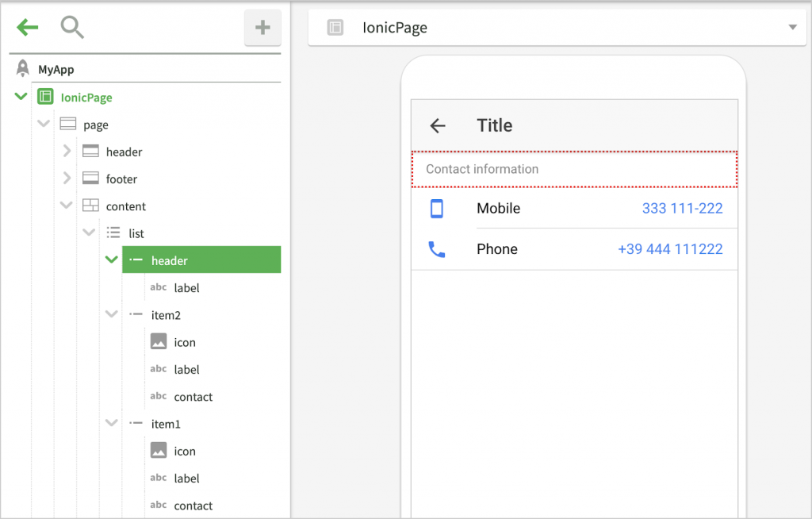Image resolution: width=812 pixels, height=519 pixels.
Task: Click the 333 111-222 mobile number
Action: pos(682,209)
